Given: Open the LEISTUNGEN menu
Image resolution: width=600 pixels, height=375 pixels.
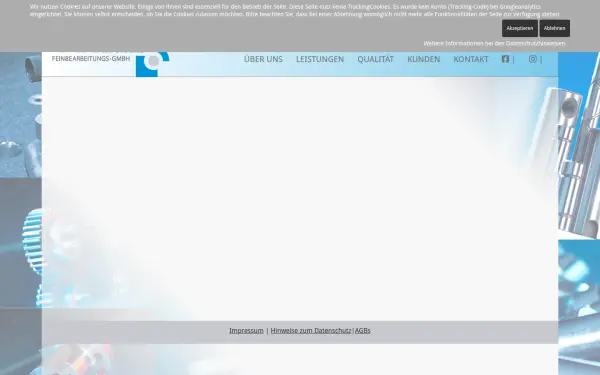Looking at the screenshot, I should pos(320,59).
